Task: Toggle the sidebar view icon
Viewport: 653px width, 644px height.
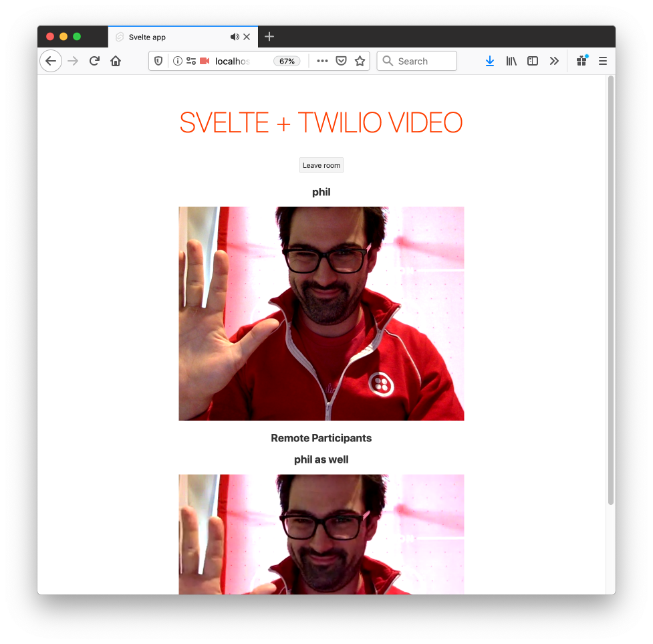Action: (x=532, y=62)
